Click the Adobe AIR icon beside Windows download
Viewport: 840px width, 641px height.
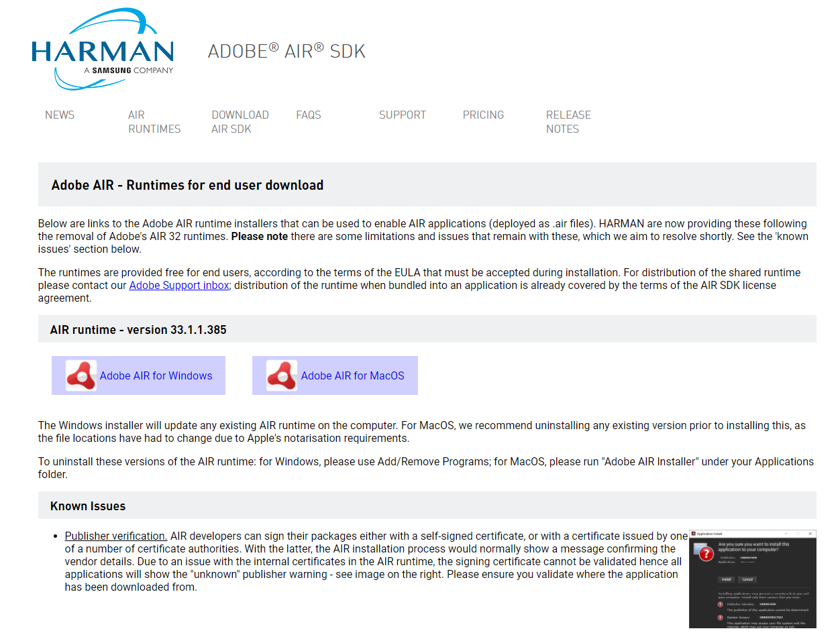(81, 375)
